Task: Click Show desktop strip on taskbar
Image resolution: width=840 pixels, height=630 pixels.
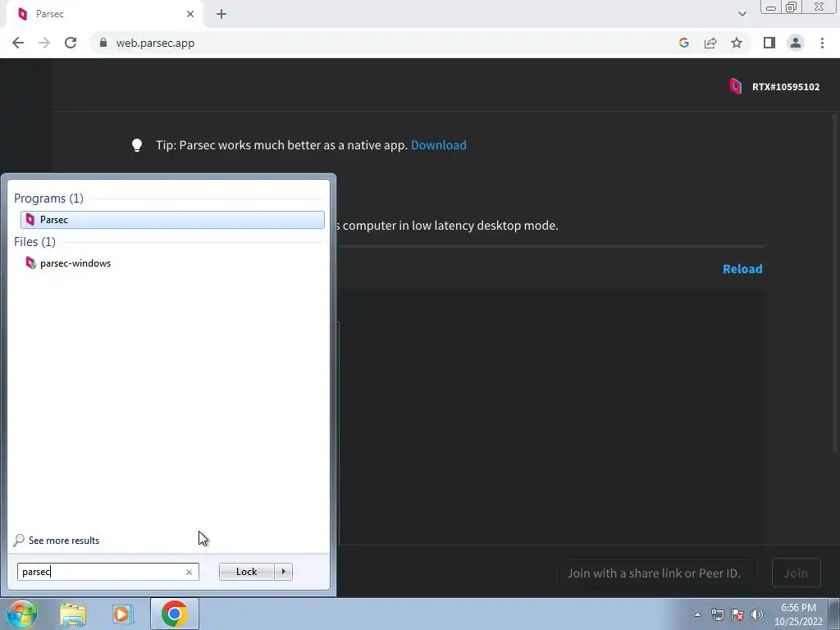Action: click(834, 614)
